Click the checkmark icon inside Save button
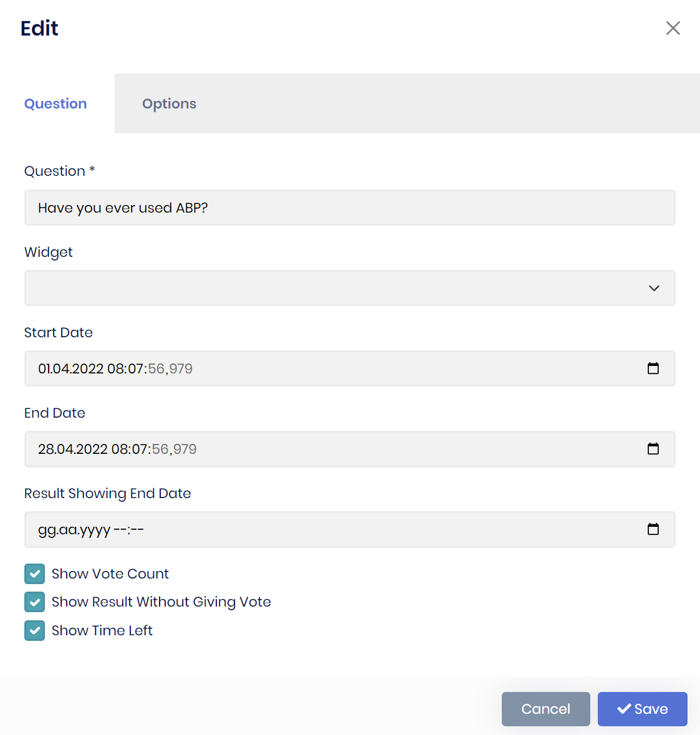The height and width of the screenshot is (735, 700). 624,709
